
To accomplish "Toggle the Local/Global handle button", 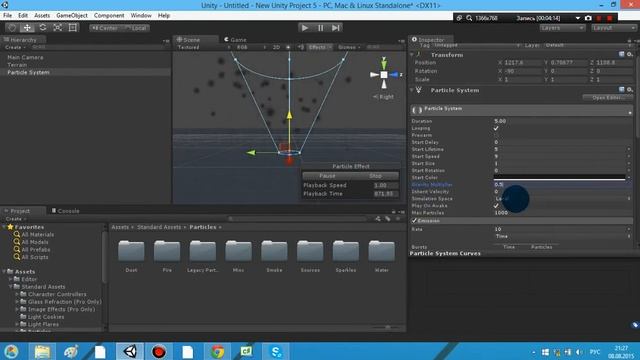I will point(135,28).
